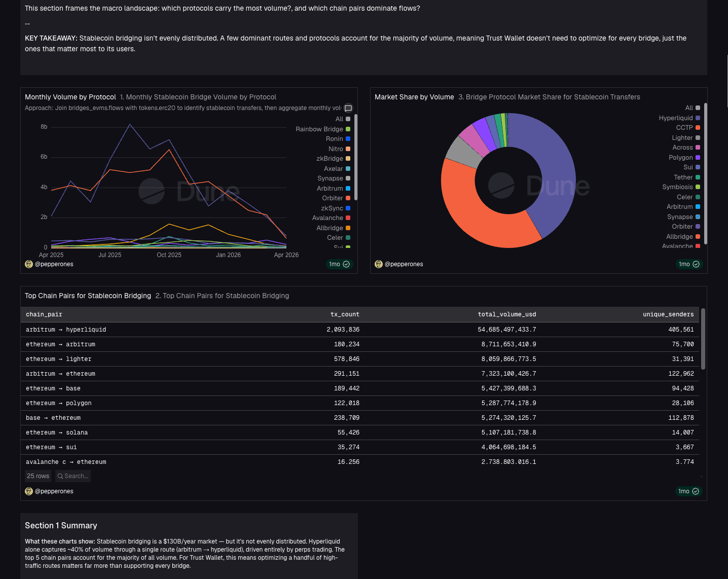The height and width of the screenshot is (579, 728).
Task: Toggle Axelar series in the line chart legend
Action: coord(337,169)
